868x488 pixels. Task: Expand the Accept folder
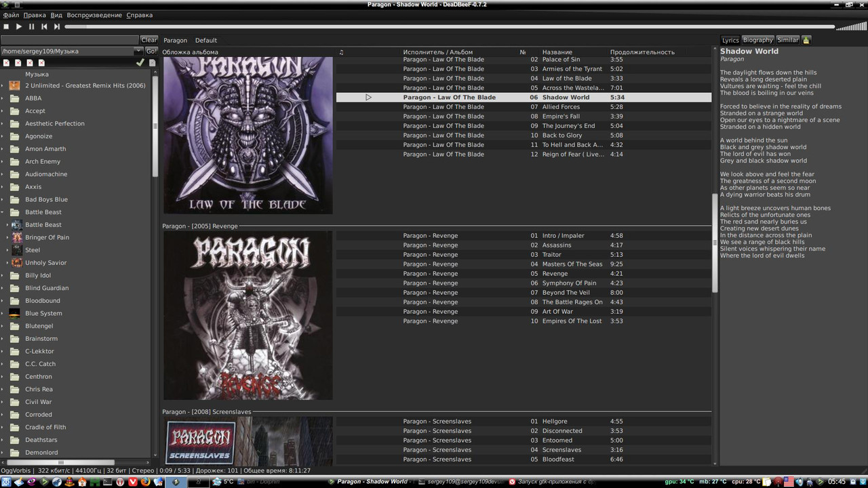pyautogui.click(x=3, y=111)
